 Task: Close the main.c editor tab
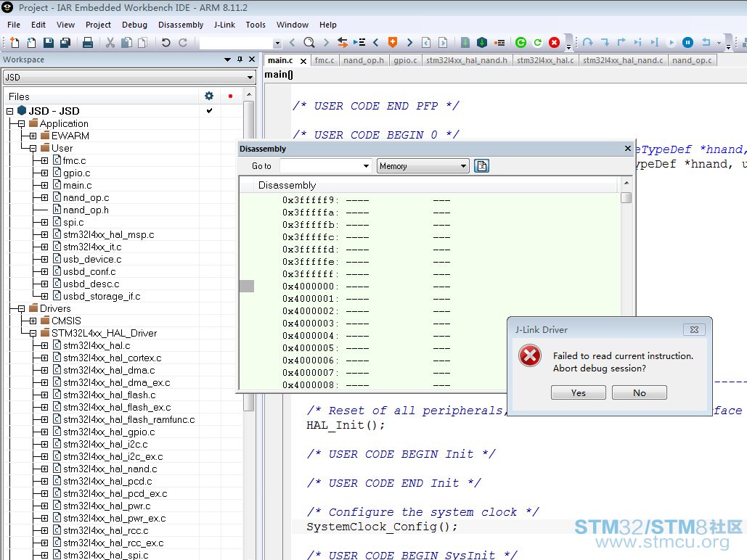[303, 61]
